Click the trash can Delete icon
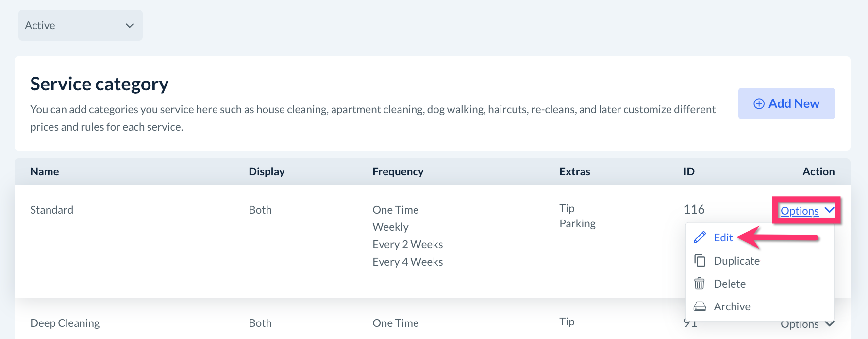The height and width of the screenshot is (339, 868). (700, 284)
